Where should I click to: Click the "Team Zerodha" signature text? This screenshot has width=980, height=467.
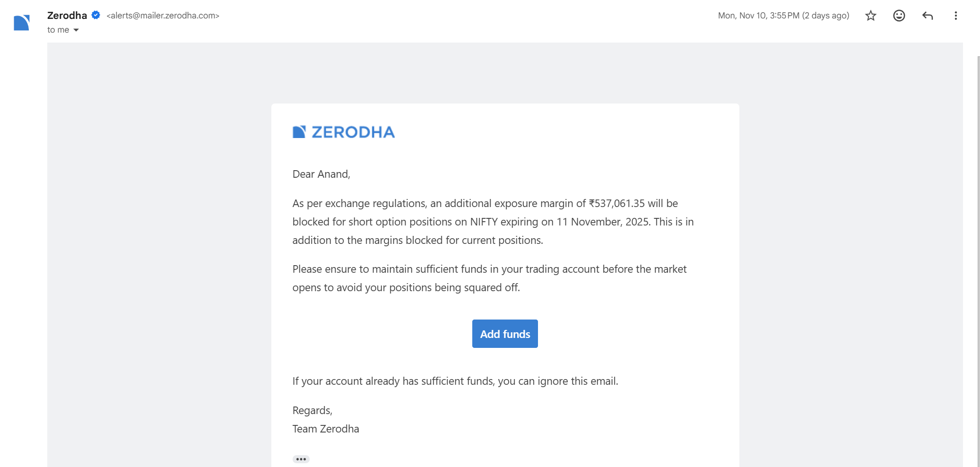(x=326, y=429)
